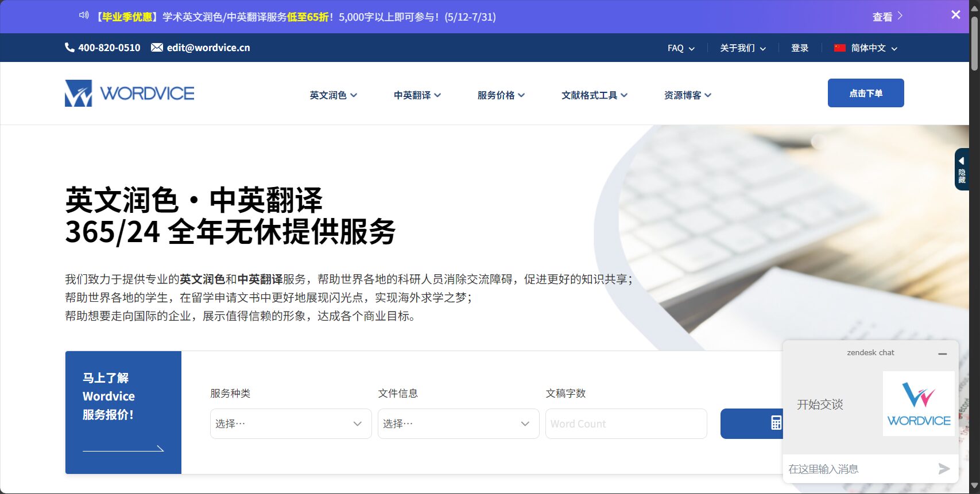Open the 服务种类 select dropdown
The height and width of the screenshot is (494, 980).
tap(291, 423)
